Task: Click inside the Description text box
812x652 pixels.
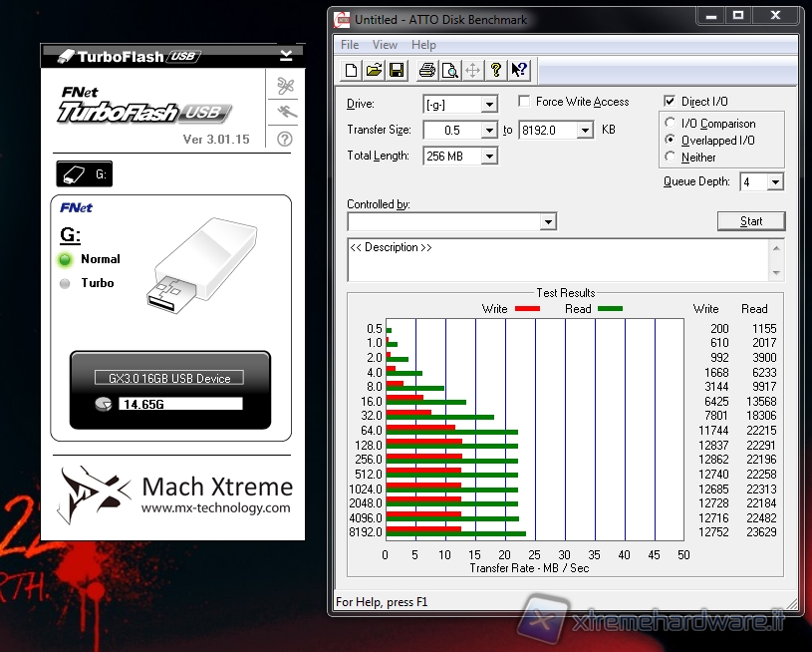Action: click(x=558, y=261)
